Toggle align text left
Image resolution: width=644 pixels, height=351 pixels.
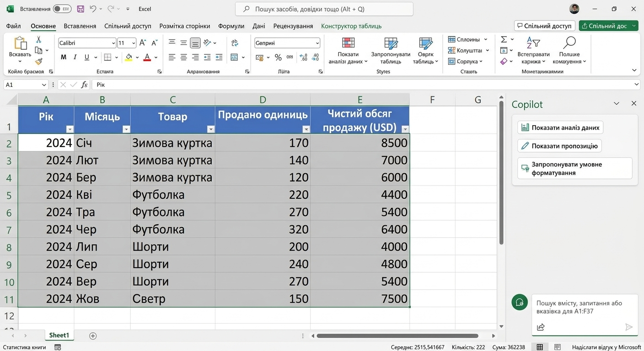(x=172, y=57)
